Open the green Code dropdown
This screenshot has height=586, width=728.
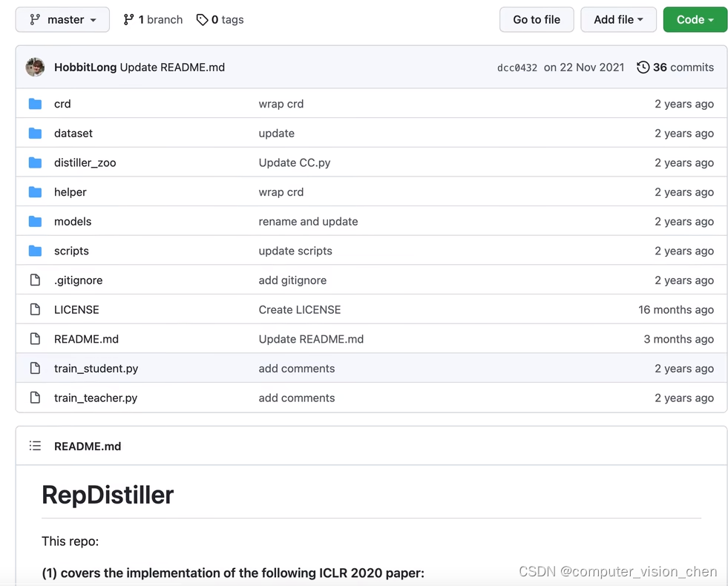coord(695,19)
